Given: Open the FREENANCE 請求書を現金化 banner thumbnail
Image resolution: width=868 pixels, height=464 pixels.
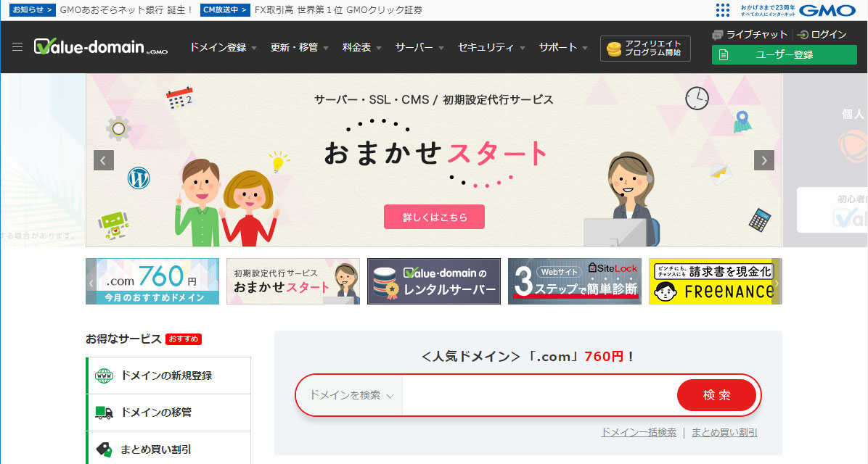Looking at the screenshot, I should 715,281.
